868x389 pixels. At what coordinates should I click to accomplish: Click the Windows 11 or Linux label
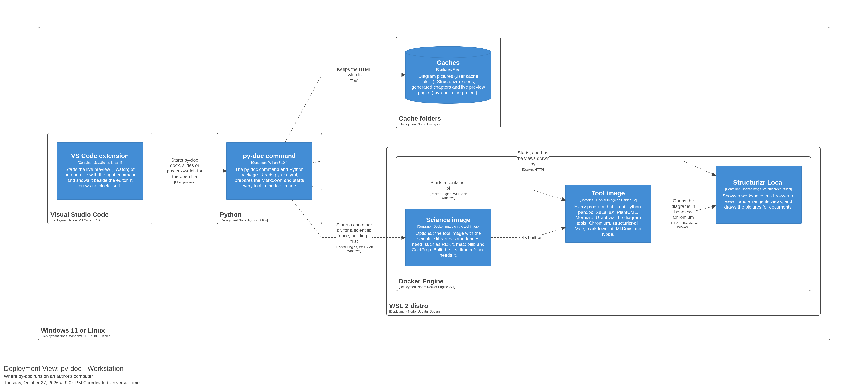73,330
